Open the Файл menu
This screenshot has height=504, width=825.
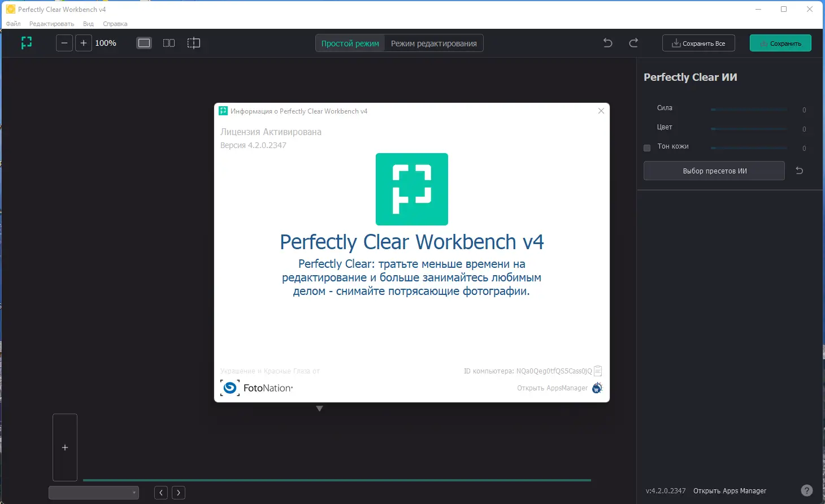(x=13, y=24)
